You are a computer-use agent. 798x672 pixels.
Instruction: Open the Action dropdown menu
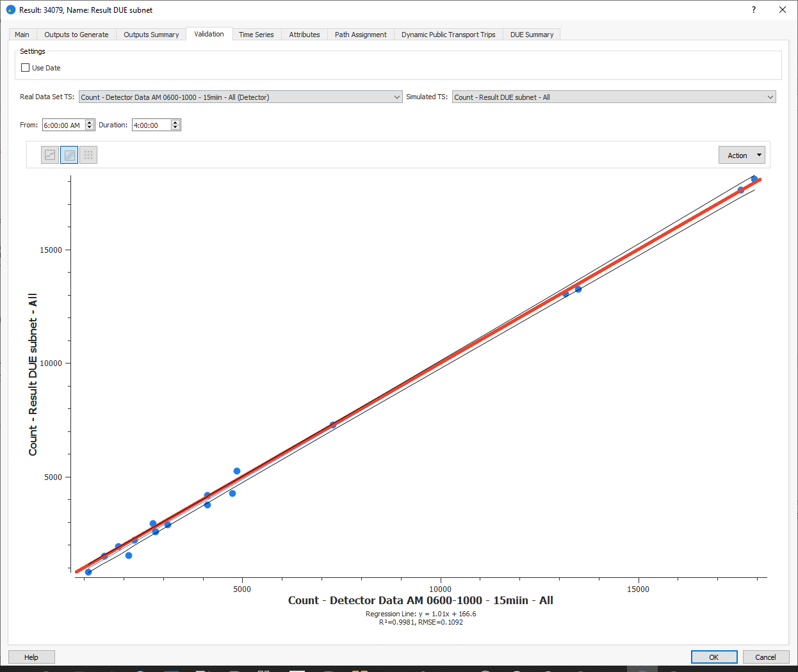(x=742, y=155)
